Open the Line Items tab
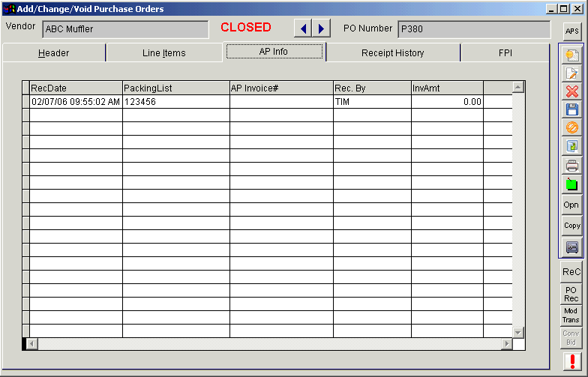This screenshot has height=377, width=588. click(163, 53)
